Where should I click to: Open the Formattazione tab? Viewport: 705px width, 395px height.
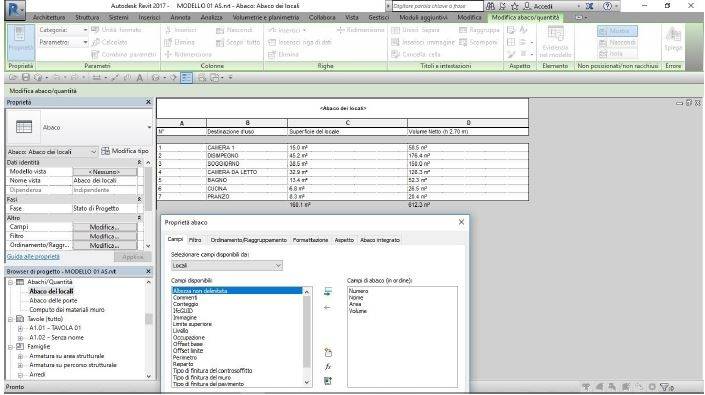click(310, 240)
